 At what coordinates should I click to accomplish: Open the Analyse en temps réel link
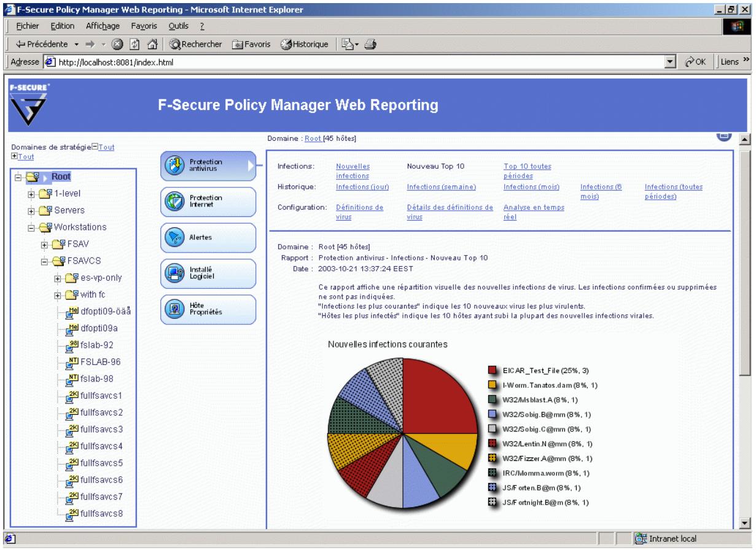[x=534, y=212]
